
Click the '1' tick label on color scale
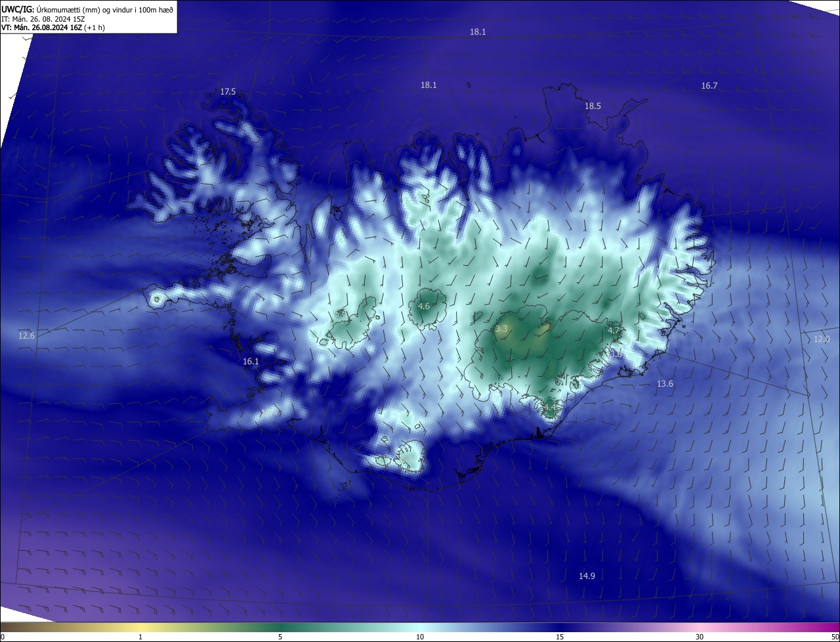tap(140, 637)
